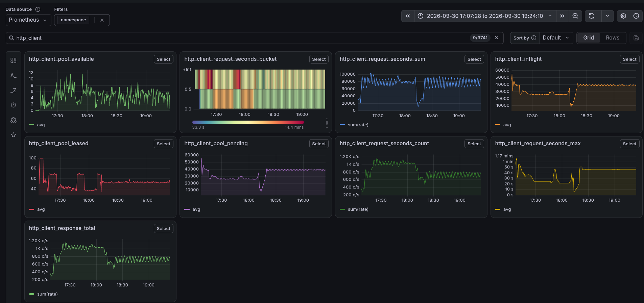Shift the time range backwards
The image size is (644, 303).
(x=408, y=16)
